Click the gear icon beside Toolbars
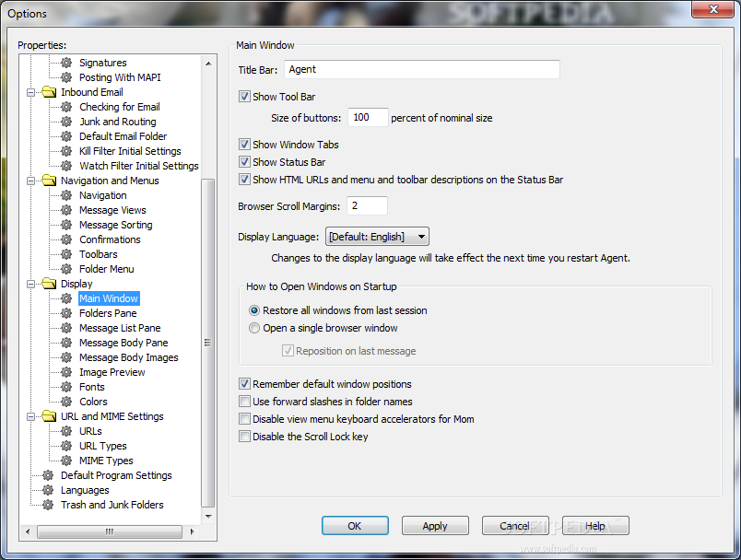The image size is (741, 560). coord(66,254)
